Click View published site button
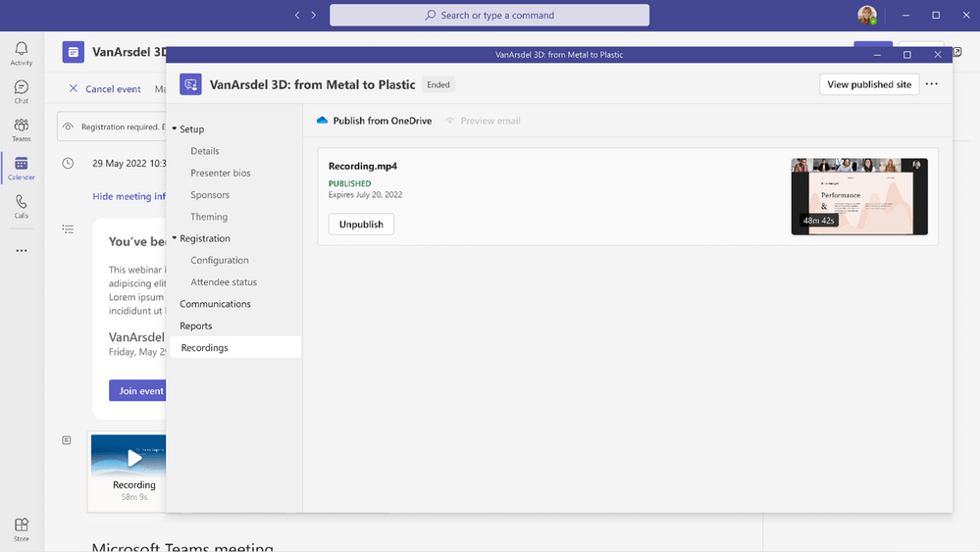The image size is (980, 552). coord(868,84)
